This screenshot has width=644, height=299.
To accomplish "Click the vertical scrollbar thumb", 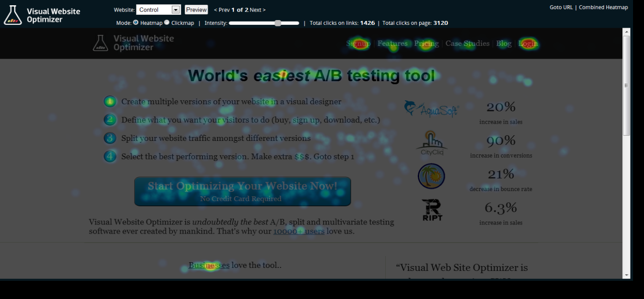I will [x=626, y=85].
